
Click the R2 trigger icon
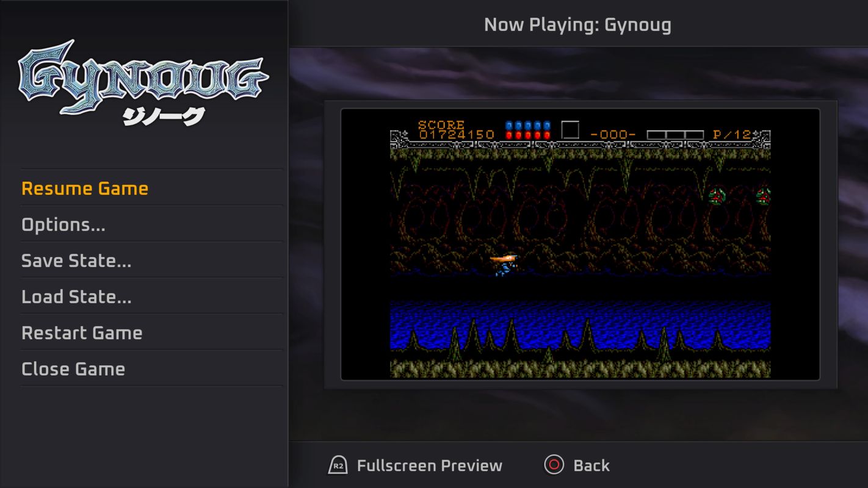click(x=338, y=465)
